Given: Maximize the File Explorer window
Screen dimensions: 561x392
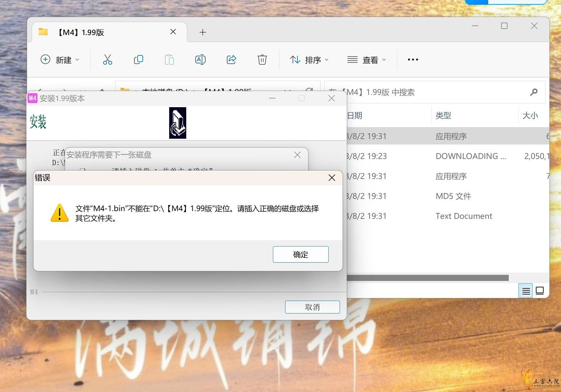Looking at the screenshot, I should click(x=504, y=26).
